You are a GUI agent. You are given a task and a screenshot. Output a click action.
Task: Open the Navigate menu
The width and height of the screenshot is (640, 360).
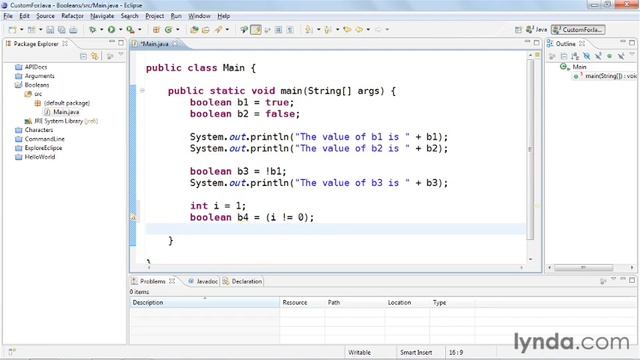click(x=102, y=16)
